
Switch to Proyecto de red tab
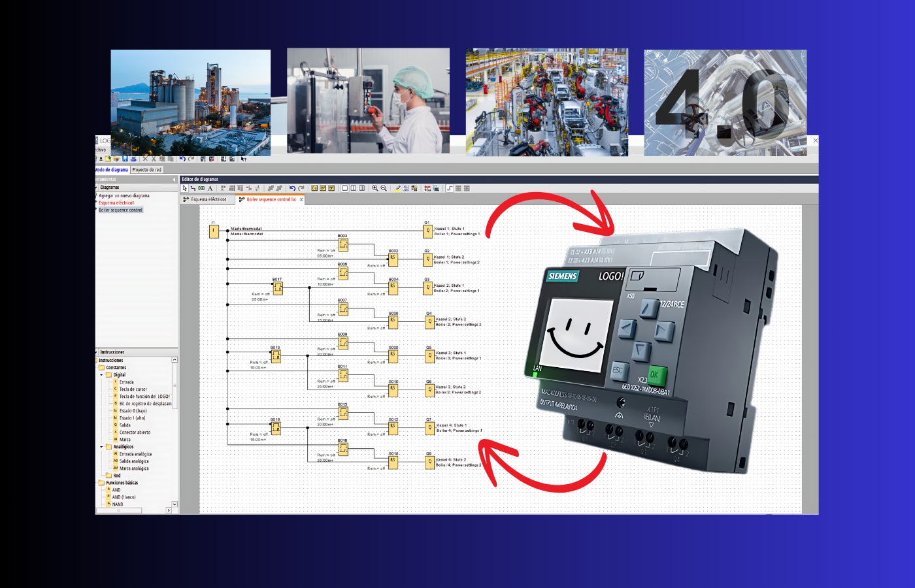(147, 170)
